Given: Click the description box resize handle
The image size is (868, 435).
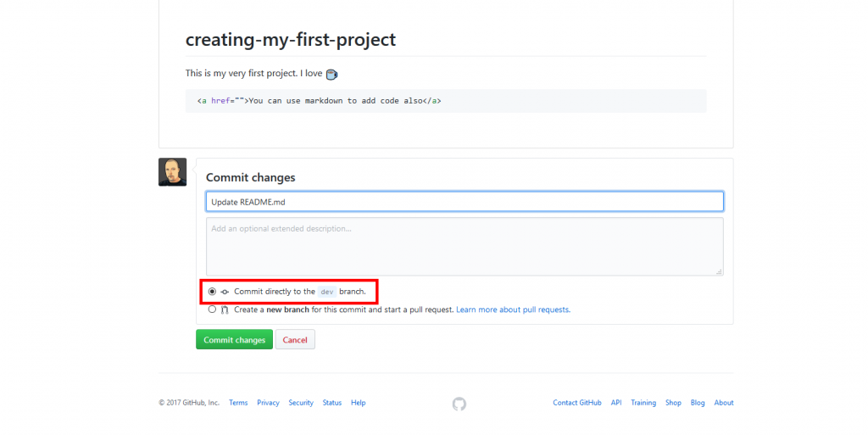Looking at the screenshot, I should pos(719,271).
